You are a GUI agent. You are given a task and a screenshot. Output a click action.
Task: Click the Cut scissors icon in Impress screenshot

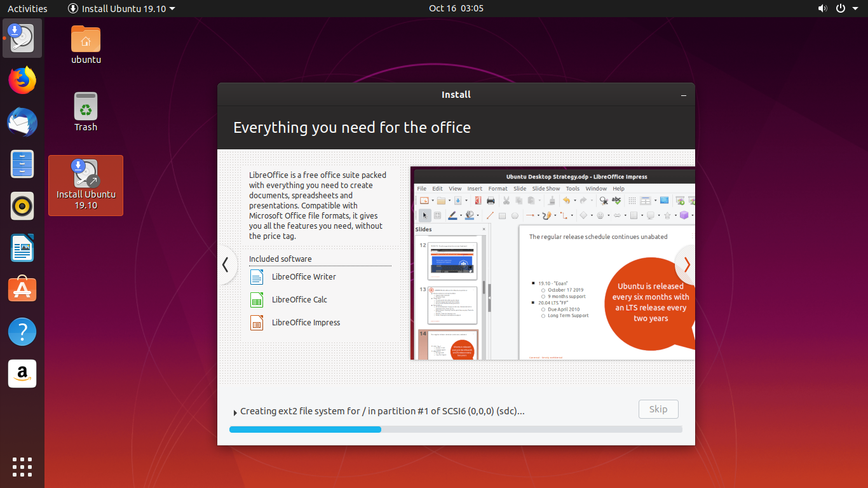click(506, 201)
